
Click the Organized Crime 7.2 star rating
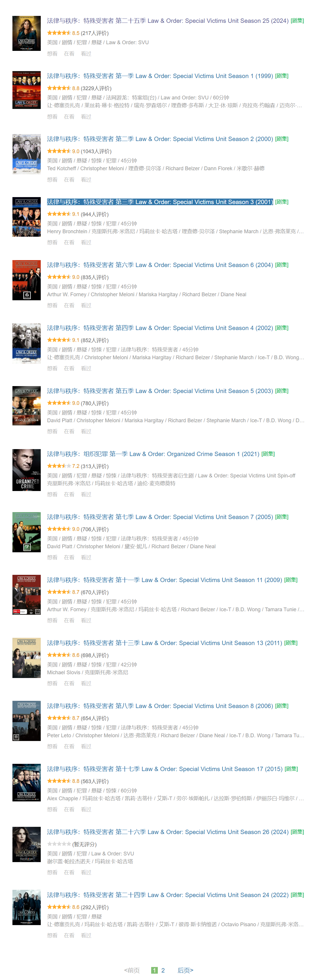[59, 466]
